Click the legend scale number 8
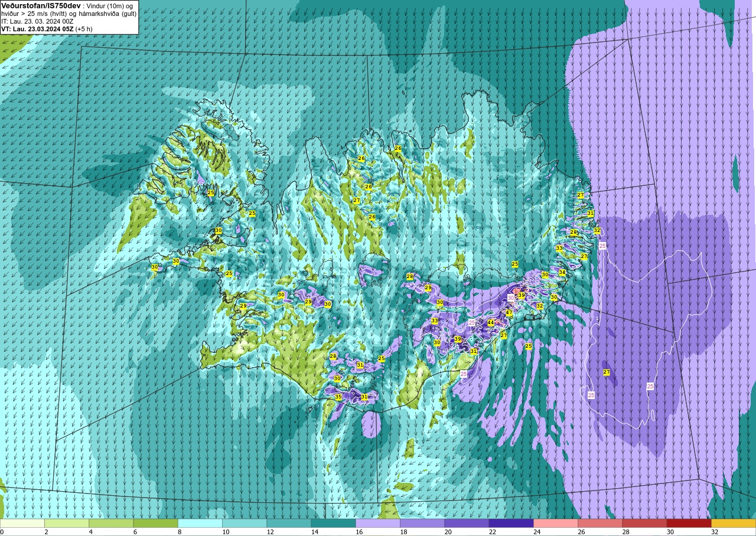 coord(178,532)
